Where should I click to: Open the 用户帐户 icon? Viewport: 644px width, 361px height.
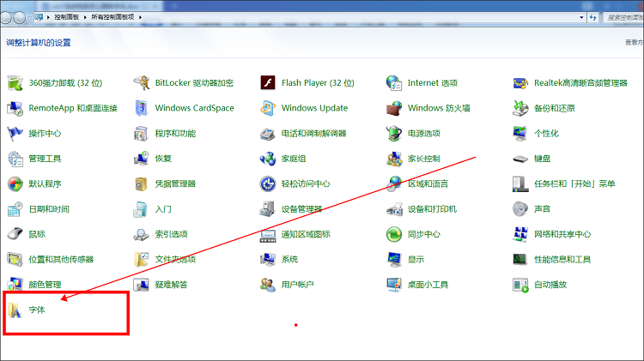click(268, 285)
